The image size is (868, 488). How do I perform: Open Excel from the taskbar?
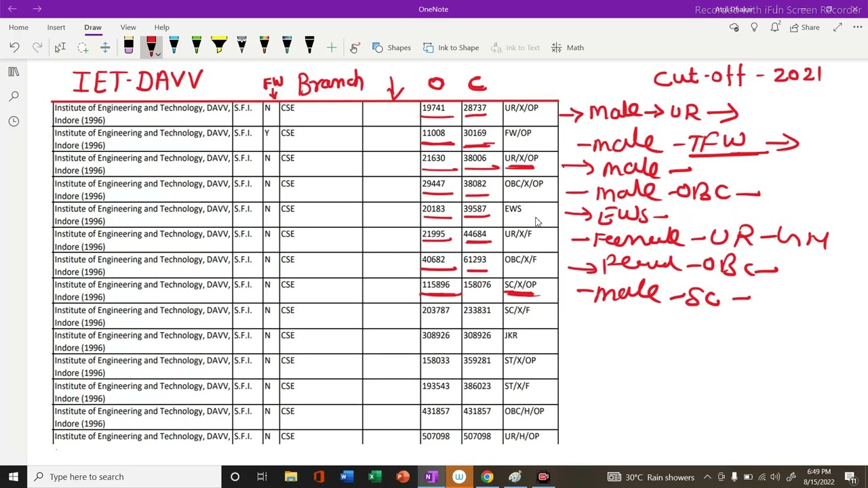point(374,476)
